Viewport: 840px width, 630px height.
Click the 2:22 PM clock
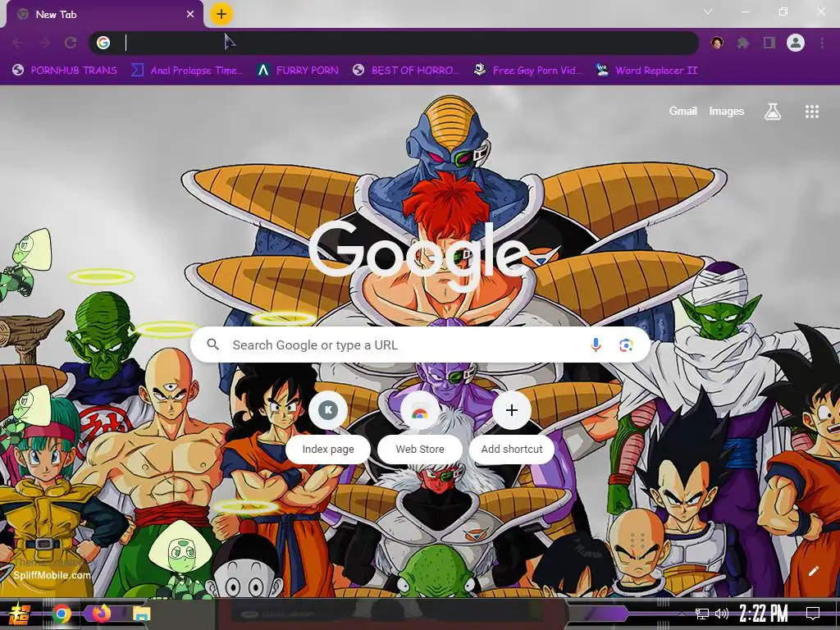(764, 614)
